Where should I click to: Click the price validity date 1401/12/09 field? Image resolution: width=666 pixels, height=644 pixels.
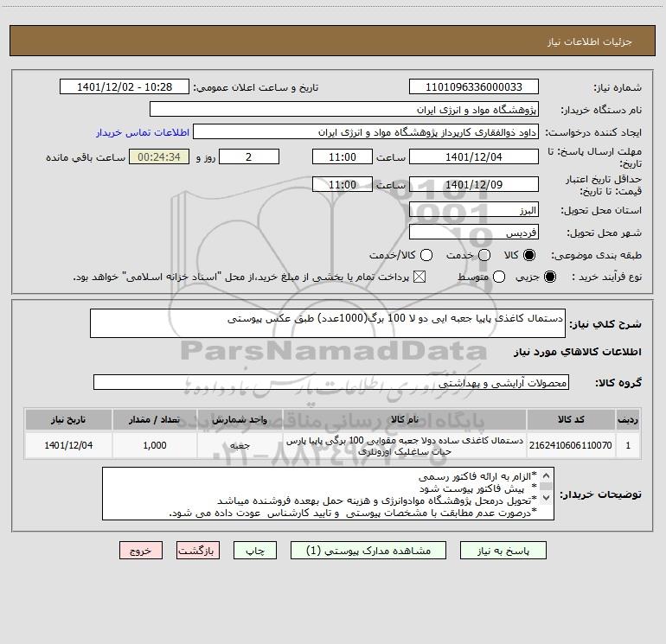click(474, 184)
